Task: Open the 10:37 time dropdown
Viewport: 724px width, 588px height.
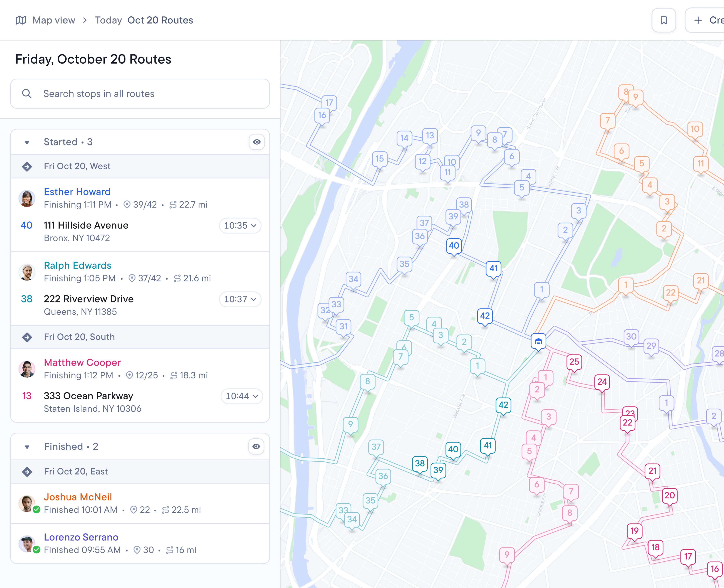Action: click(240, 299)
